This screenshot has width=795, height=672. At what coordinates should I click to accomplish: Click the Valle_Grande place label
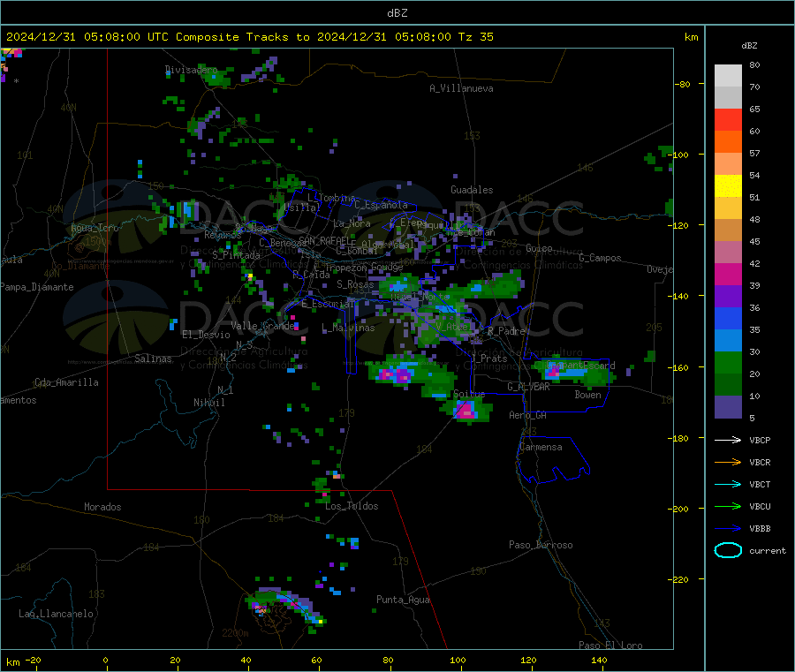263,326
